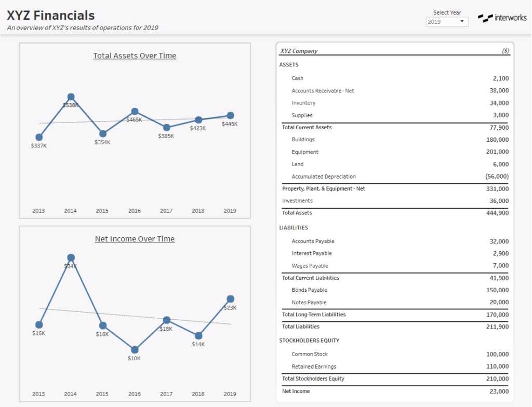Select the 2018 $14K net income data point

coord(198,335)
